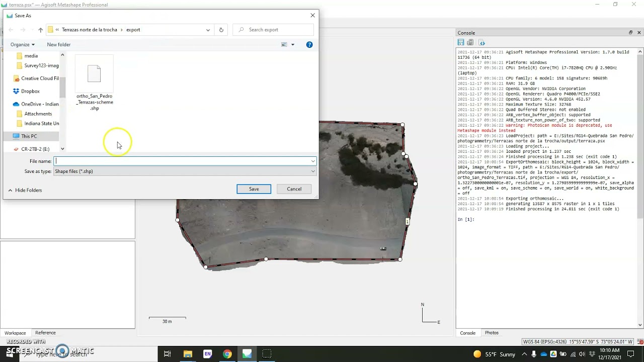Screen dimensions: 644x362
Task: Open OneDrive - Indiana location
Action: 36,104
